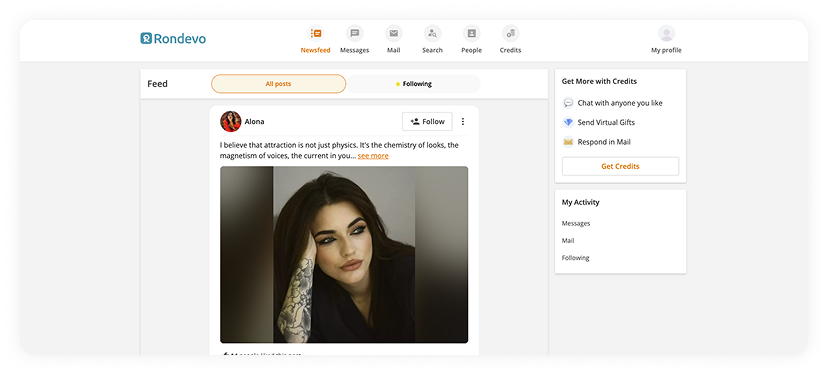Switch to the Following feed tab
The height and width of the screenshot is (375, 828).
click(x=413, y=84)
